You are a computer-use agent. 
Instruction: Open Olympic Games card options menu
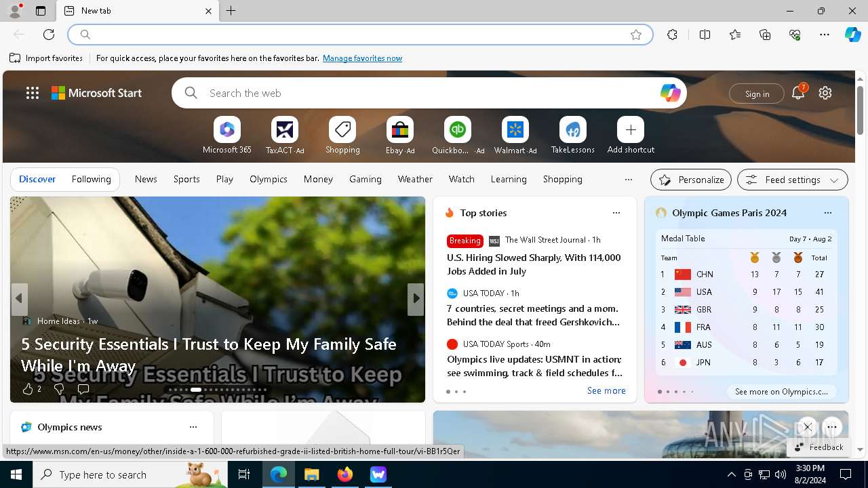[828, 213]
